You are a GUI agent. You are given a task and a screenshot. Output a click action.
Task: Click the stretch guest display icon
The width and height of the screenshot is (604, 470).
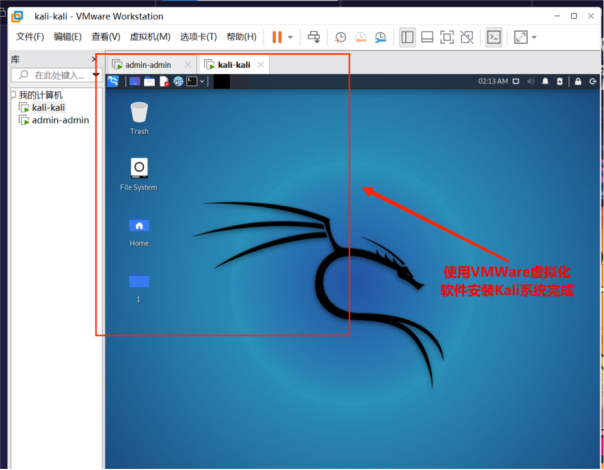click(x=521, y=37)
